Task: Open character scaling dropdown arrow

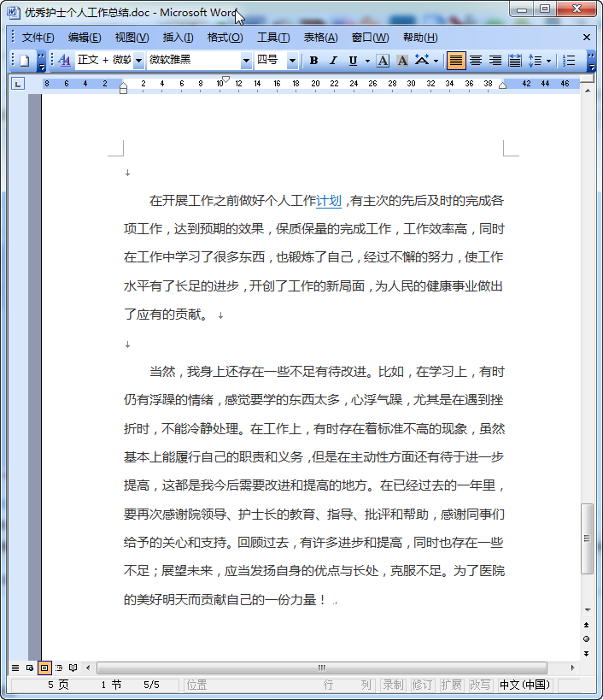Action: [x=436, y=61]
